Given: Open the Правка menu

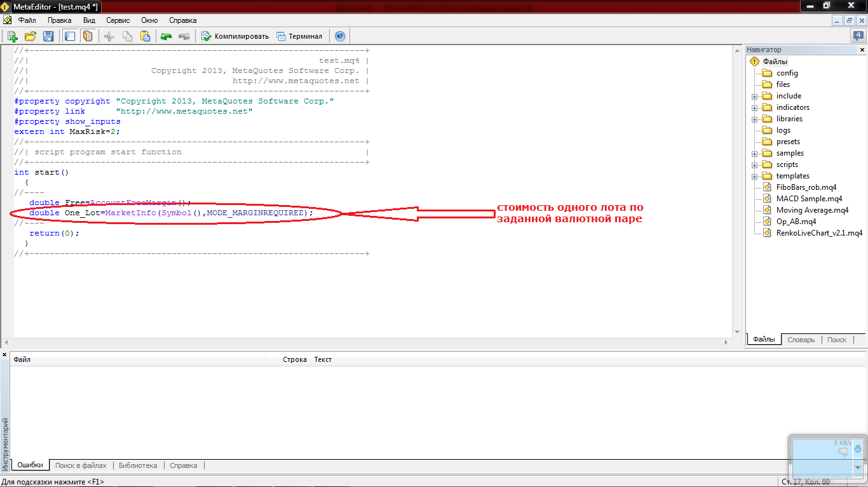Looking at the screenshot, I should pyautogui.click(x=60, y=20).
